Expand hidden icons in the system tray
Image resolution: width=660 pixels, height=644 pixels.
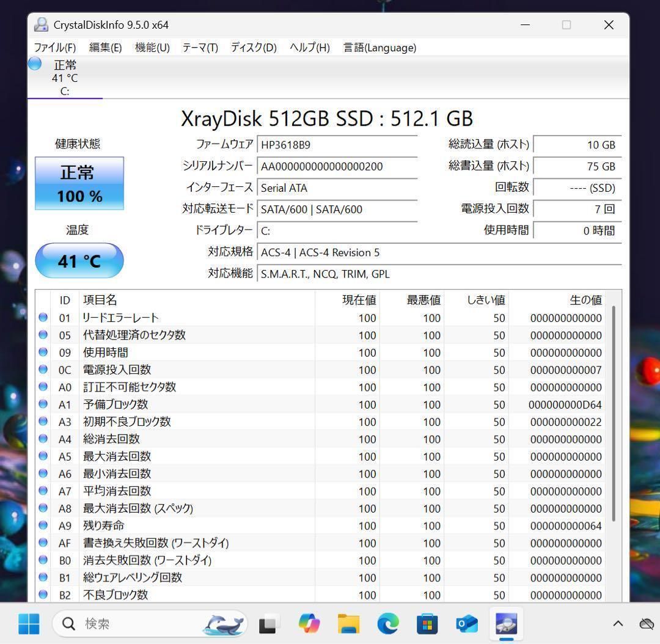(x=617, y=624)
